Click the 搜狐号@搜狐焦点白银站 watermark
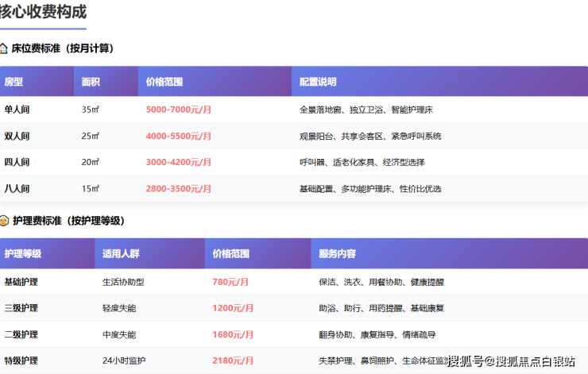588x374 pixels. coord(511,362)
